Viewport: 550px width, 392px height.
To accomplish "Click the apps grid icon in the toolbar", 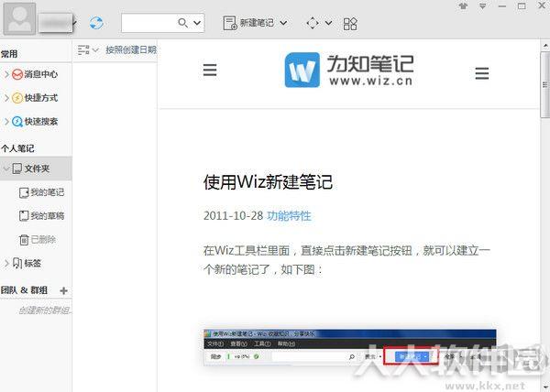I will tap(350, 24).
